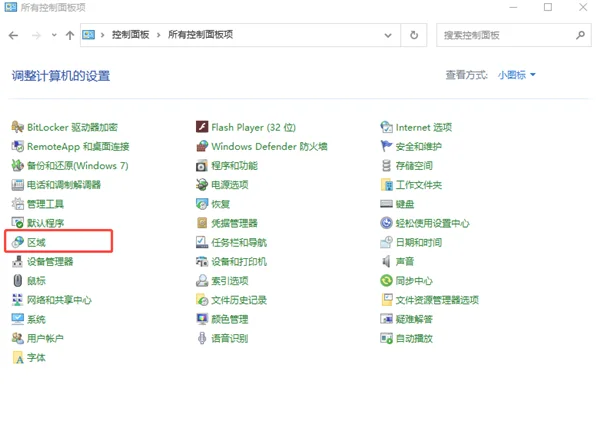The width and height of the screenshot is (600, 437).
Task: Click the 鼠标 mouse icon
Action: tap(18, 281)
